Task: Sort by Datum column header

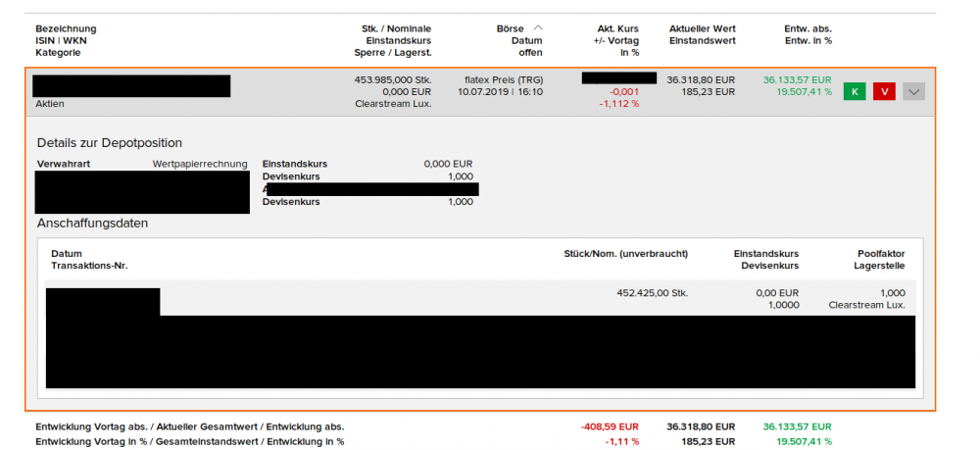Action: click(x=528, y=40)
